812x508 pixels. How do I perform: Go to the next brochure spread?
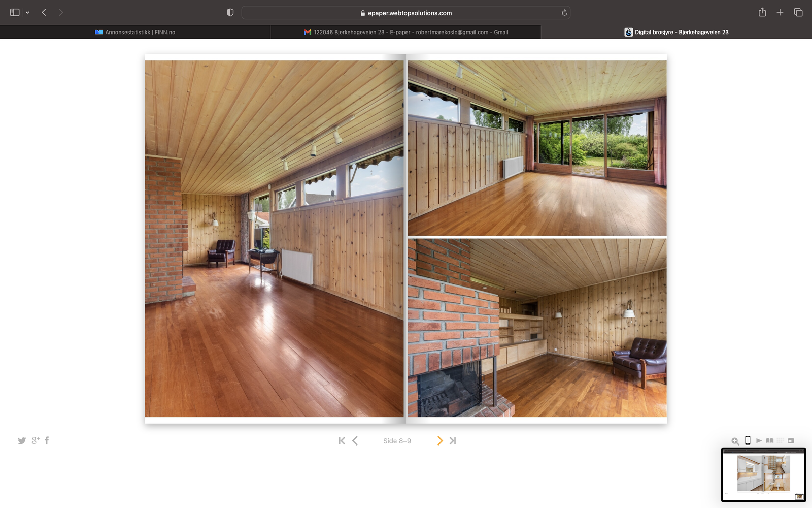440,441
